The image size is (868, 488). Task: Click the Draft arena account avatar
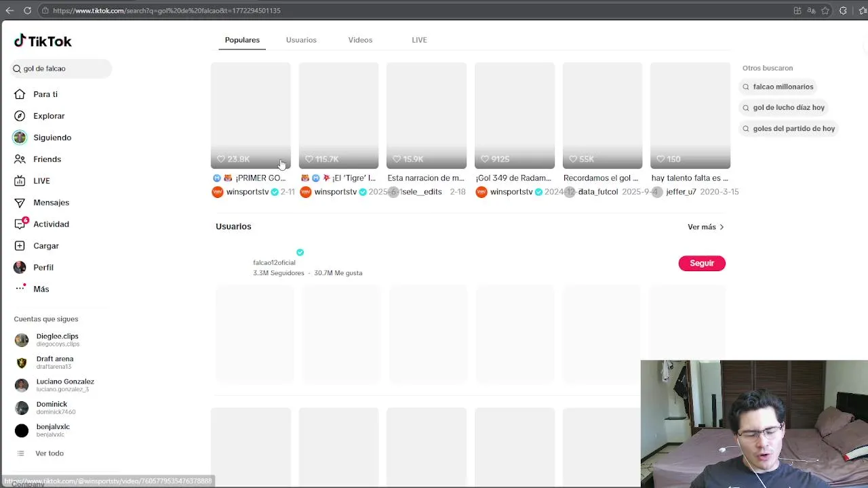22,363
